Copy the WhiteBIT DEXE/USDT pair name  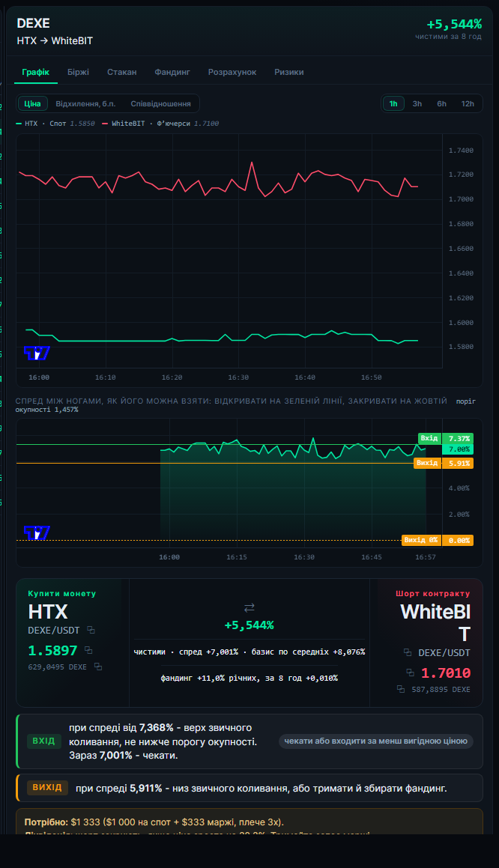point(408,652)
